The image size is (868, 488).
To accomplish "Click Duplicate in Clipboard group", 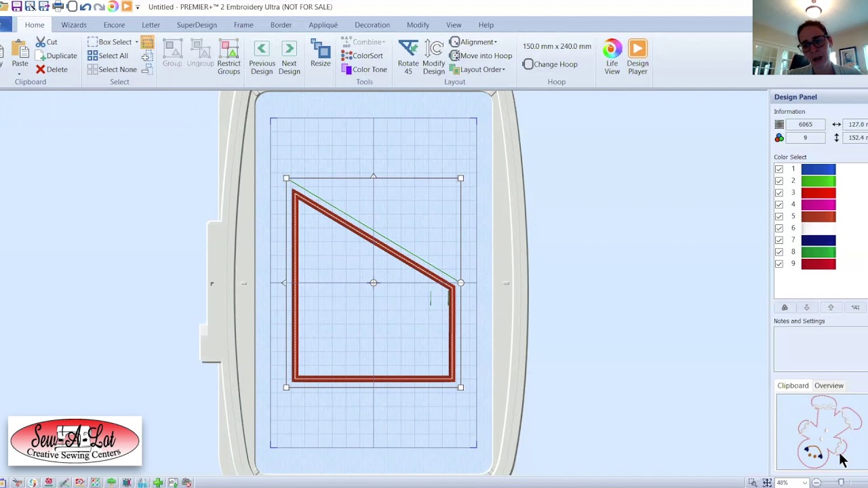I will click(56, 56).
